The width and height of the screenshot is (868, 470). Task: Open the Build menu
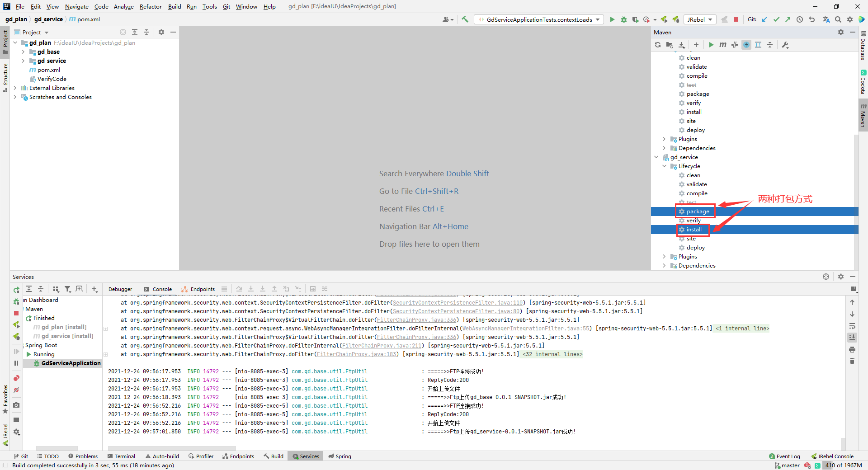click(175, 6)
